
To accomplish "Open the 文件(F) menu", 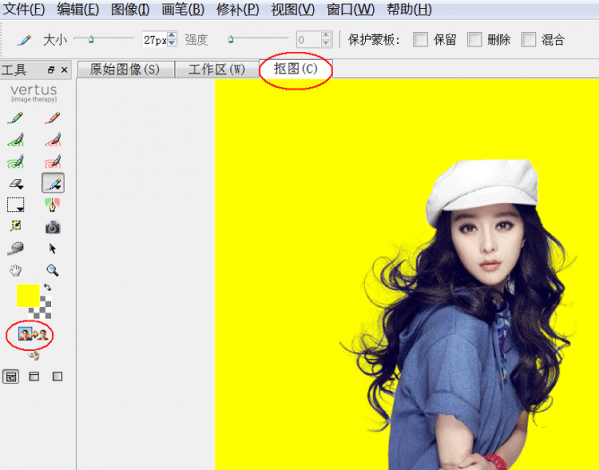I will pos(24,9).
